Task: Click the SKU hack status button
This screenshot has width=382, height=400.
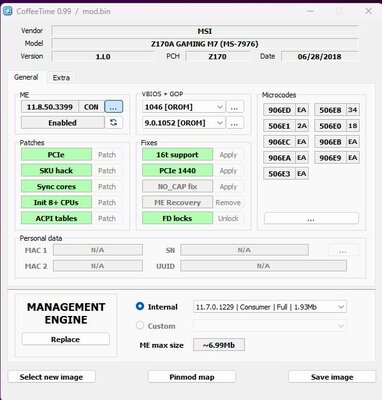Action: click(56, 171)
